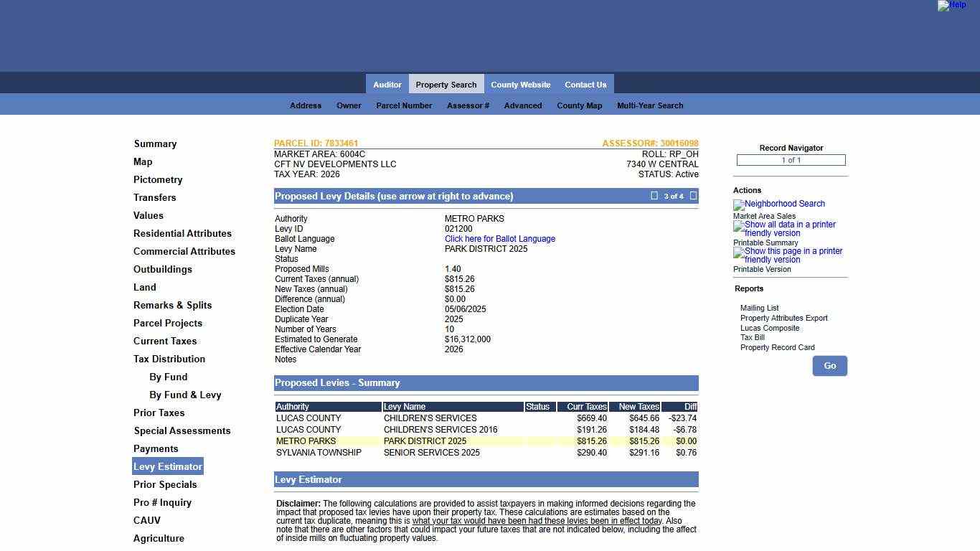Viewport: 980px width, 551px height.
Task: Click the printer icon to show all data printer-friendly
Action: [737, 225]
